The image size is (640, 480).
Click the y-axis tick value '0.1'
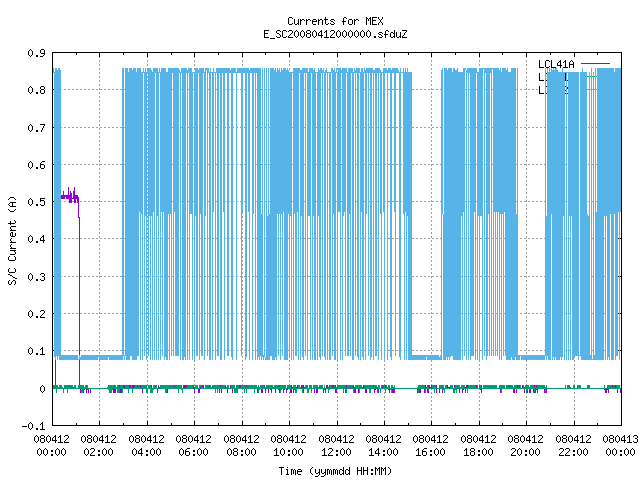[36, 351]
